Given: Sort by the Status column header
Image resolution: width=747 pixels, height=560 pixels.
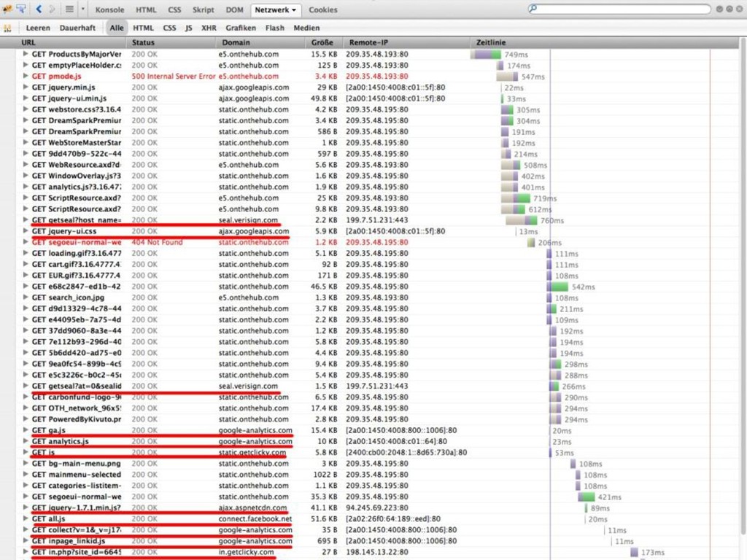Looking at the screenshot, I should pos(171,42).
